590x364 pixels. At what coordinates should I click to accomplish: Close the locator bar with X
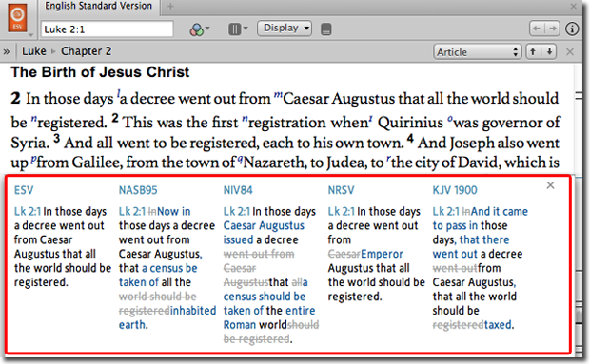(x=570, y=52)
